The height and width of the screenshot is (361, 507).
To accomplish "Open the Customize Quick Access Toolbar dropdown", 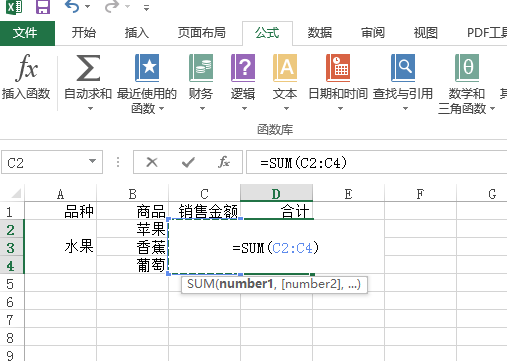I will point(146,8).
